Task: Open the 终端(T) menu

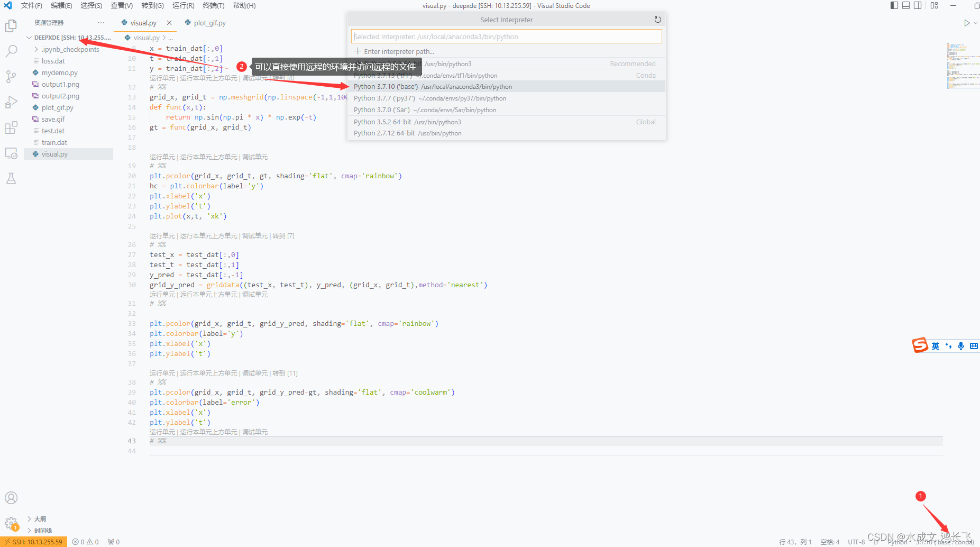Action: tap(214, 5)
